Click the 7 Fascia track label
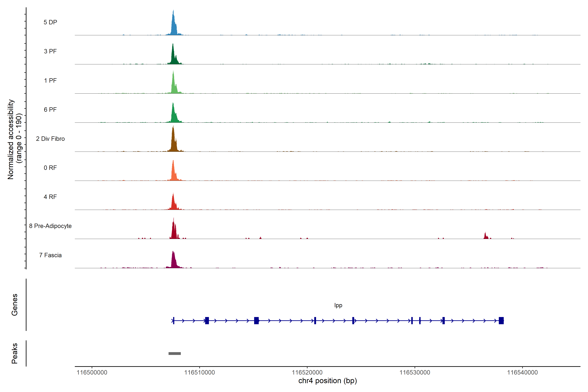Screen dimensions: 588x392 click(x=50, y=255)
